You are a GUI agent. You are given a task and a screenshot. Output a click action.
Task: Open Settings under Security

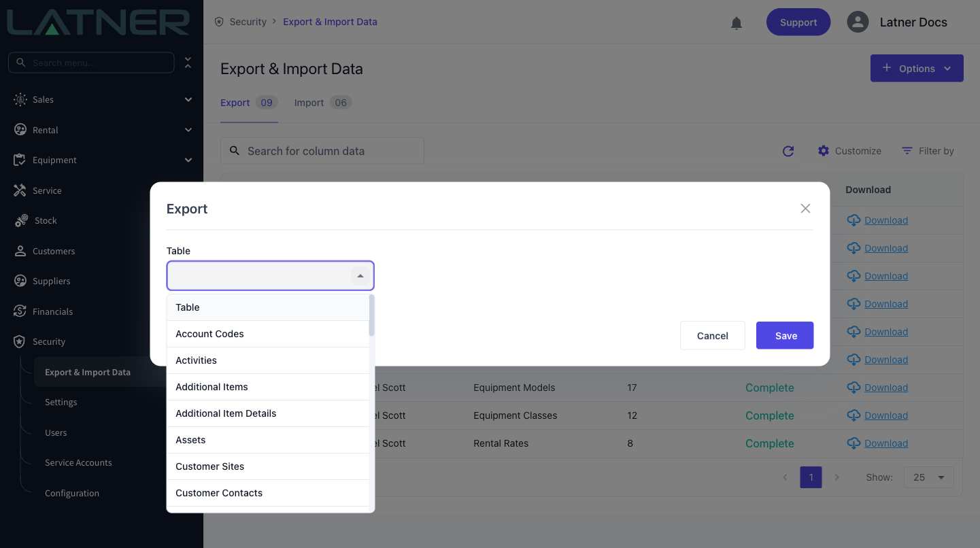point(61,402)
